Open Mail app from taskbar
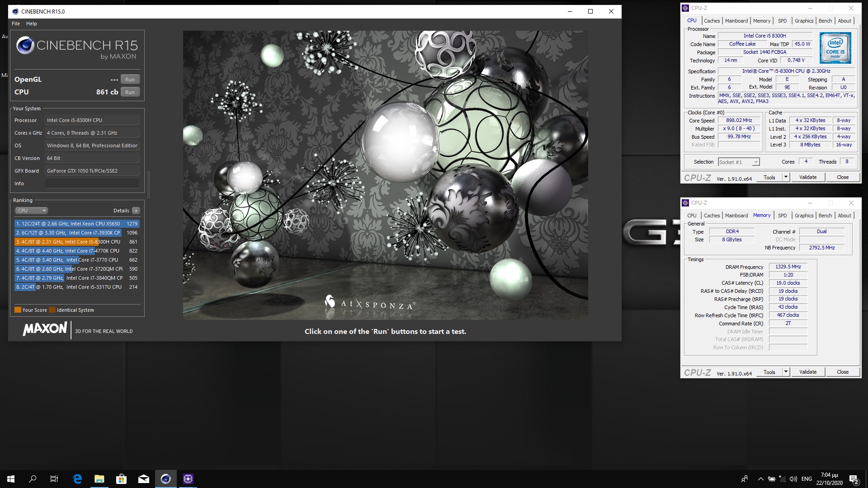Image resolution: width=868 pixels, height=488 pixels. point(144,479)
